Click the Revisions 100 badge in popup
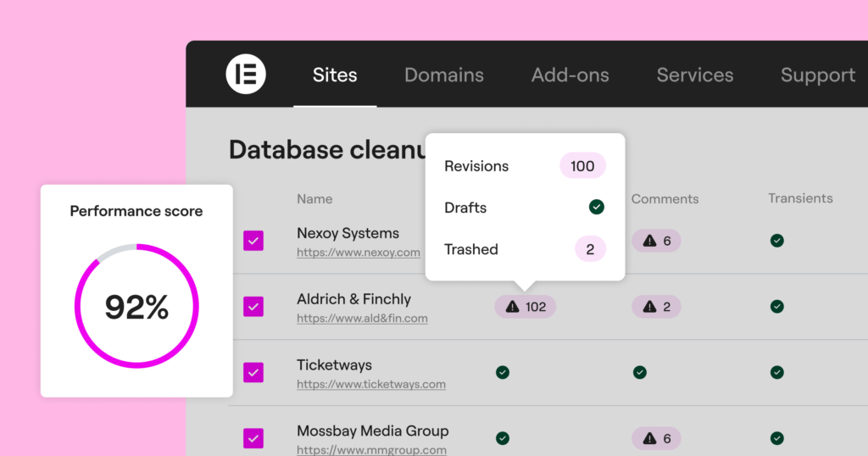The image size is (868, 456). pyautogui.click(x=582, y=166)
